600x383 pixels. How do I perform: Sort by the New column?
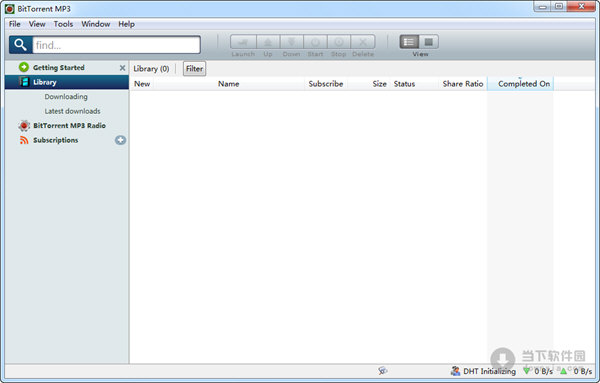(142, 84)
